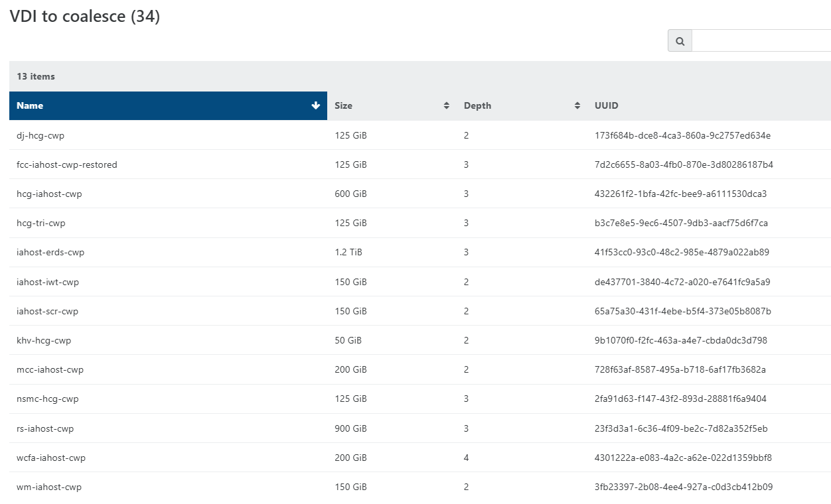This screenshot has width=831, height=504.
Task: Click the 900 GiB size value
Action: [350, 428]
